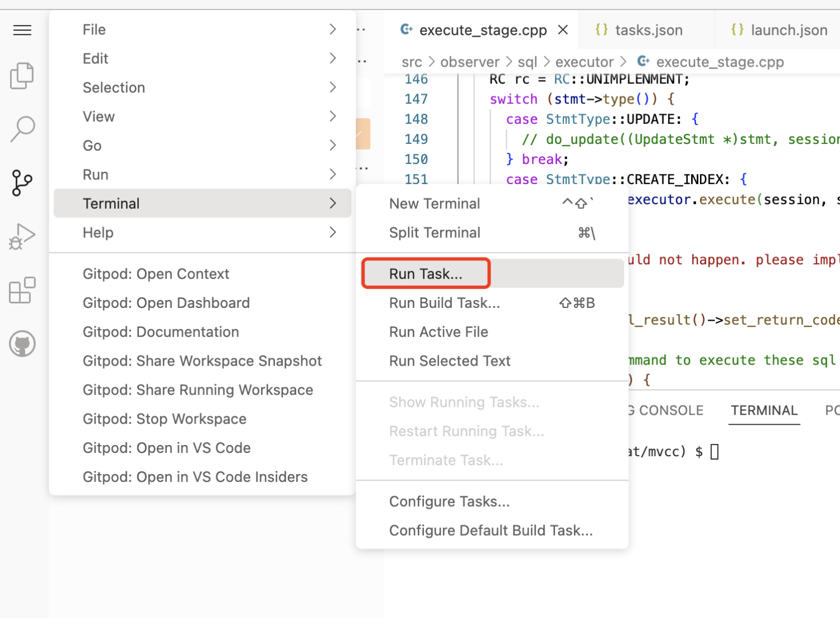Open the Run and Debug view
Screen dimensions: 840x618
22,236
